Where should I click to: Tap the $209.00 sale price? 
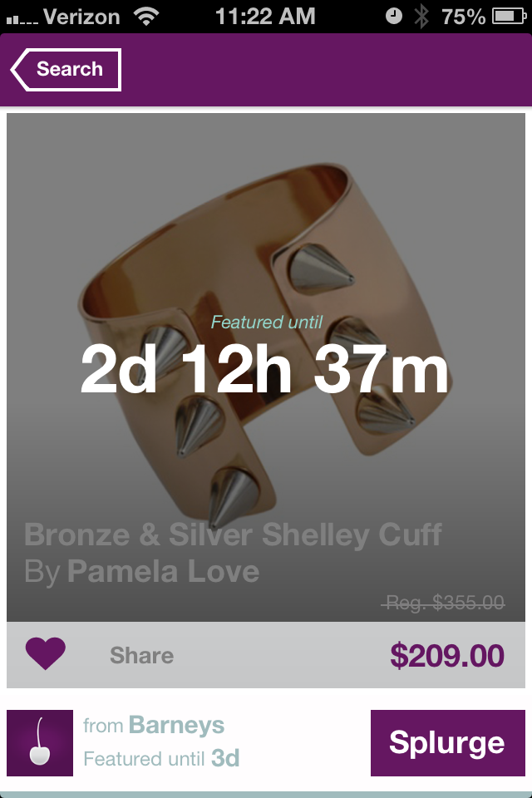click(x=447, y=656)
